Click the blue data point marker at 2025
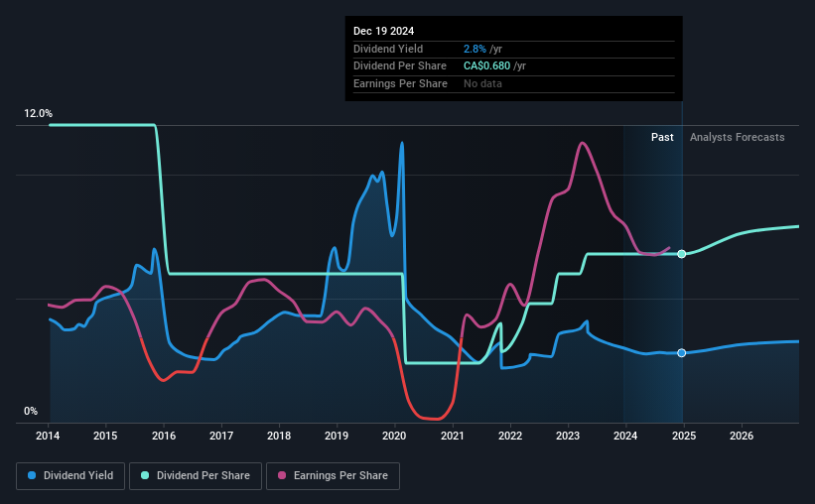Screen dimensions: 815x504 [x=681, y=353]
